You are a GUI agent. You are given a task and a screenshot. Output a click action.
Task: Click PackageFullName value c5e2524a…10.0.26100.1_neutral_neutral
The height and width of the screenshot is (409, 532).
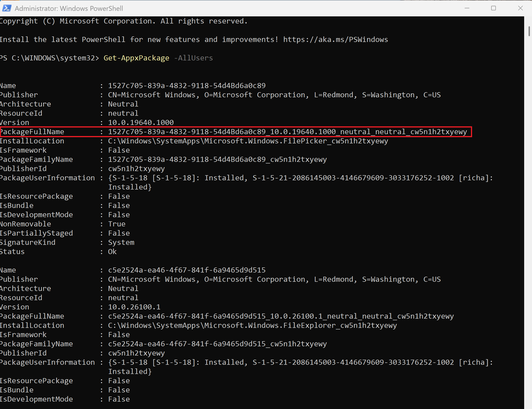tap(281, 316)
